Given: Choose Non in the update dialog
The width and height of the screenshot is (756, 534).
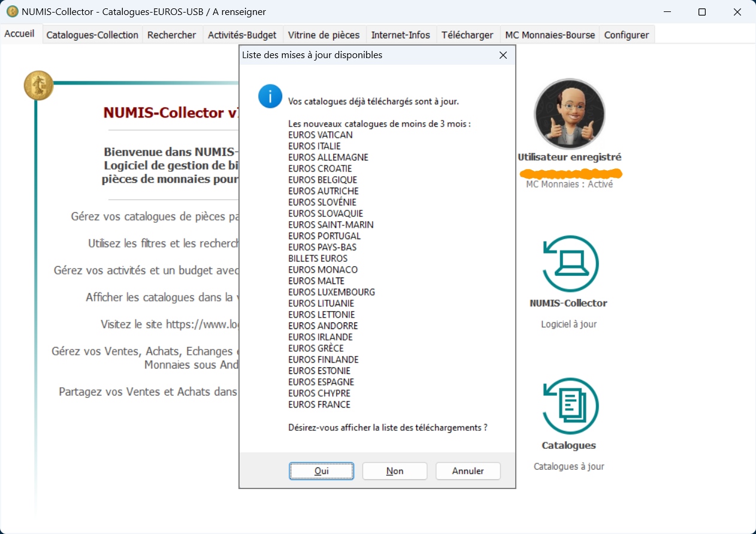Looking at the screenshot, I should pyautogui.click(x=395, y=471).
